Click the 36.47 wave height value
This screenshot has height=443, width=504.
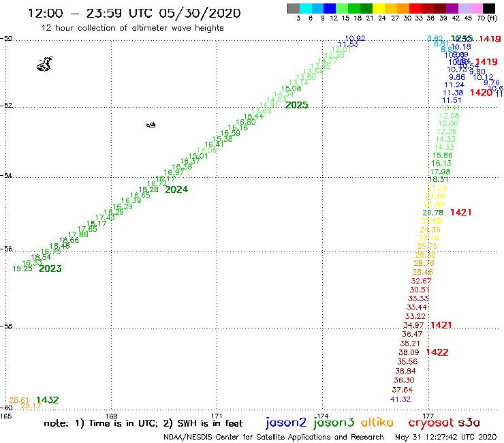(x=412, y=334)
